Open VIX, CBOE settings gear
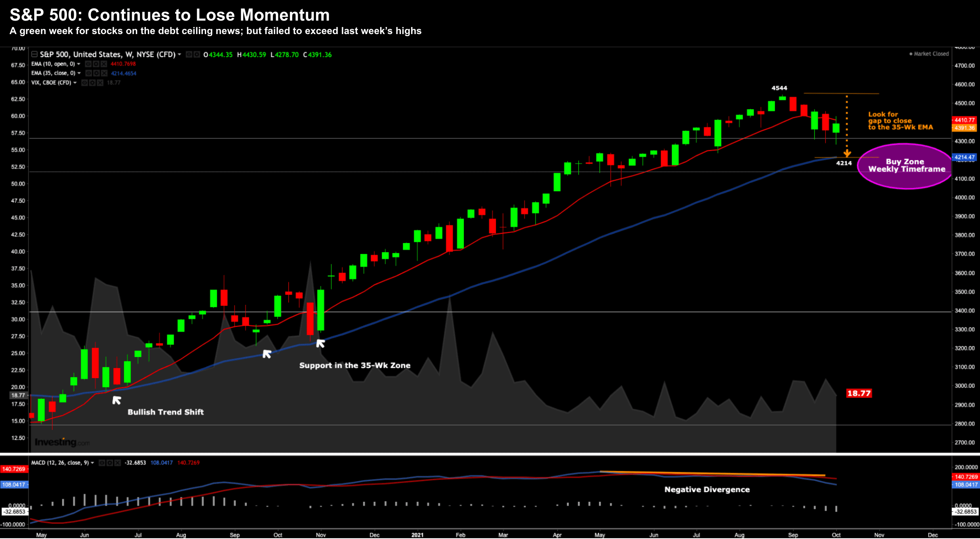Image resolution: width=980 pixels, height=539 pixels. pyautogui.click(x=92, y=82)
